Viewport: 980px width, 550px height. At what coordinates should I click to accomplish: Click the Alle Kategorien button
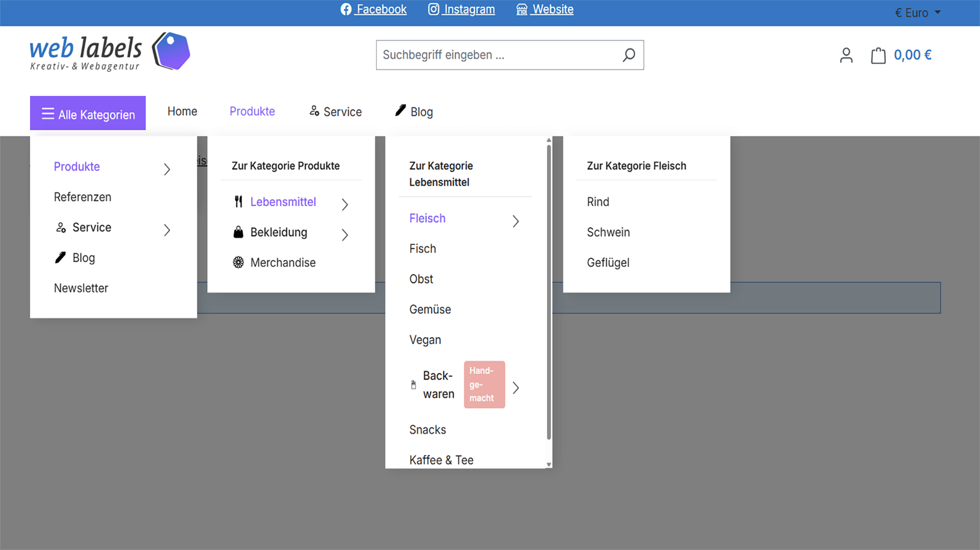88,113
